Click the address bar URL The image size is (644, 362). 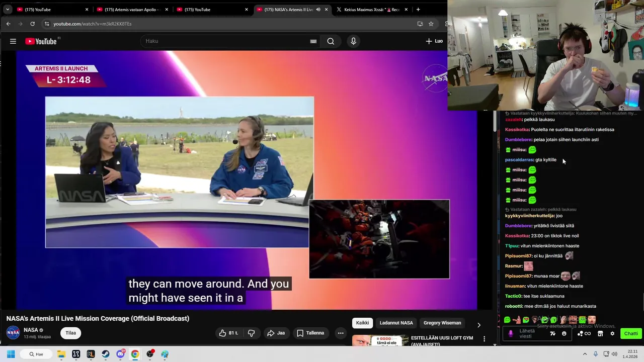[93, 24]
